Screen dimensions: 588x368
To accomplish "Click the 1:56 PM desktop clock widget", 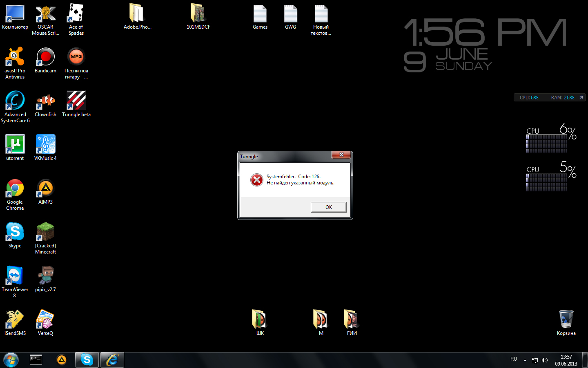I will click(485, 33).
